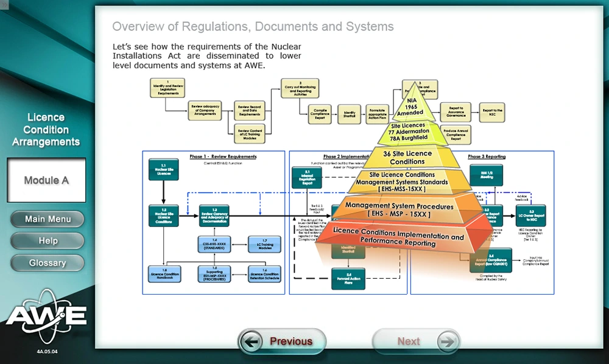This screenshot has height=364, width=609.
Task: Select the Management Systems Standards pyramid layer
Action: point(402,182)
